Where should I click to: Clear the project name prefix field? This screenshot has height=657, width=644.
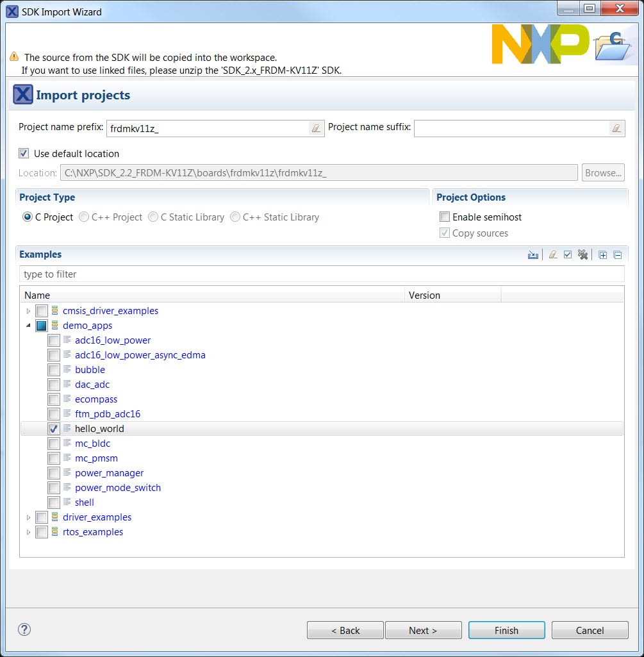[315, 128]
